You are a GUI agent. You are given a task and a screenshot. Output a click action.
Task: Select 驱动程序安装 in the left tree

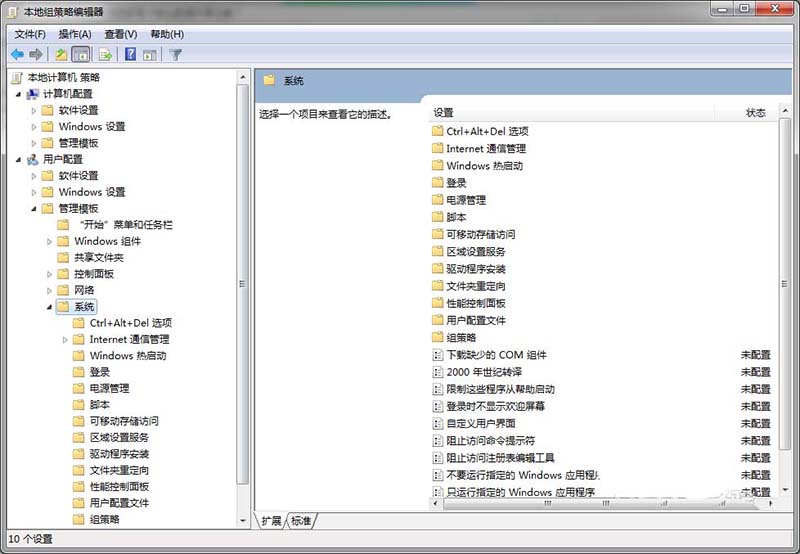pyautogui.click(x=119, y=454)
